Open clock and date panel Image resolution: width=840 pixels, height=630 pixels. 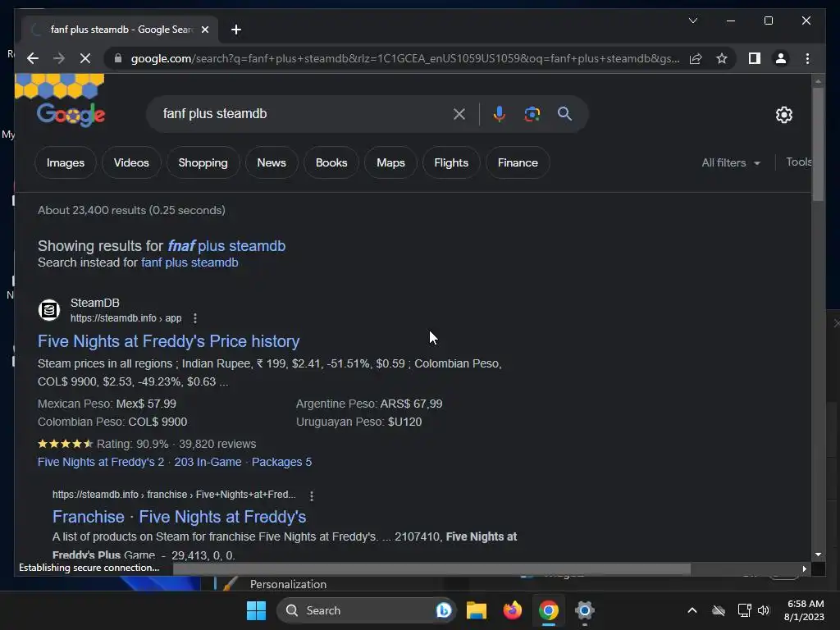coord(804,610)
